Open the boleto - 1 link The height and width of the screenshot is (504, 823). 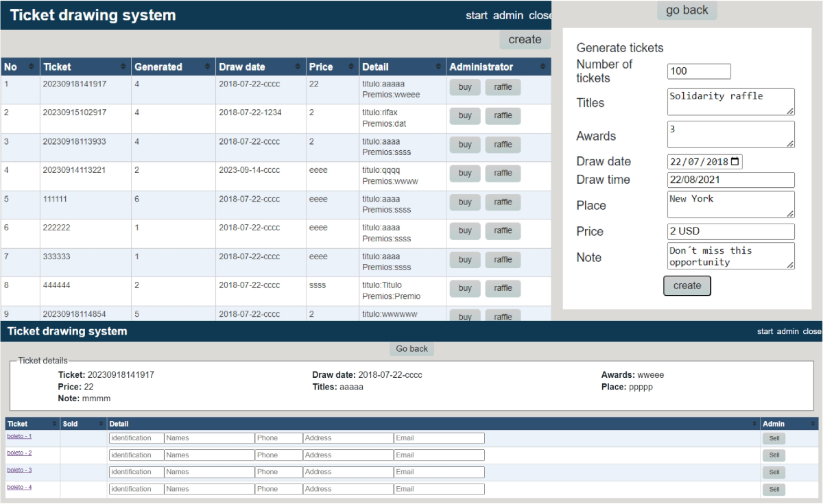click(x=19, y=436)
